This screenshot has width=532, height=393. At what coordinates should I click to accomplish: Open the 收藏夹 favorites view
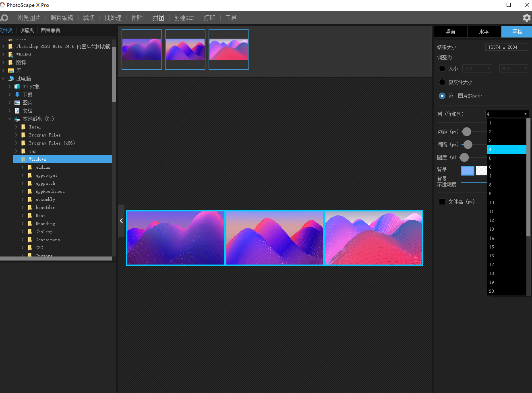pyautogui.click(x=27, y=30)
